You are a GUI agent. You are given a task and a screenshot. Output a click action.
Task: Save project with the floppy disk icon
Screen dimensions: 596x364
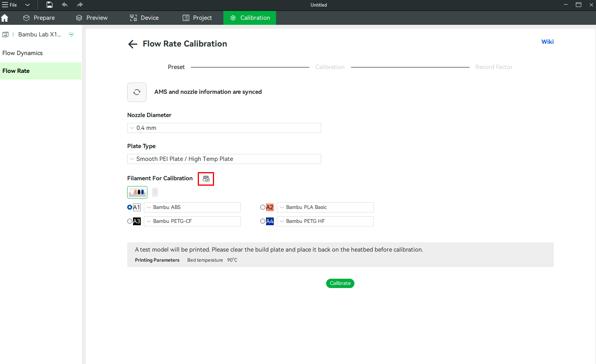(50, 5)
